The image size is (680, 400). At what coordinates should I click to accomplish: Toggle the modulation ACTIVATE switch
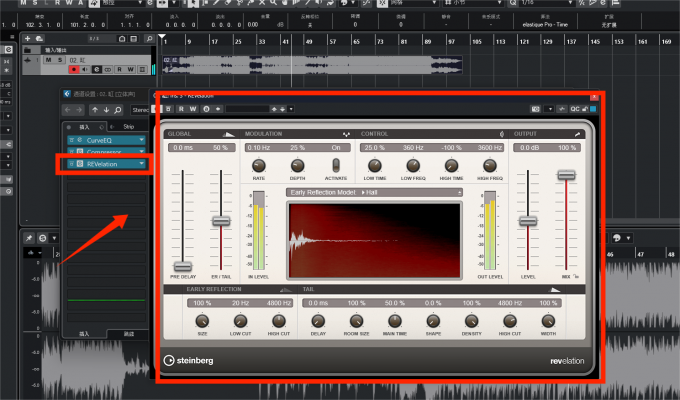click(336, 165)
